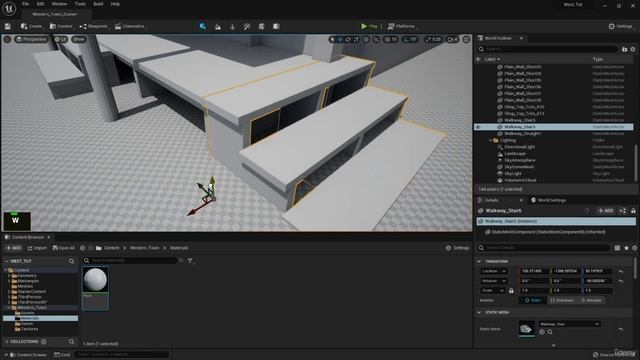Toggle scale snapping 0.25
Viewport: 640px width, 360px height.
433,39
